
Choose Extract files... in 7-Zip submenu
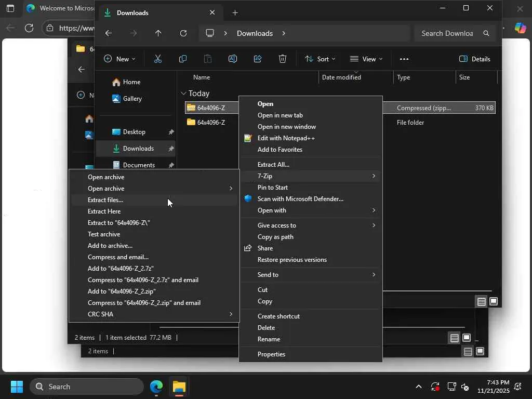coord(105,200)
